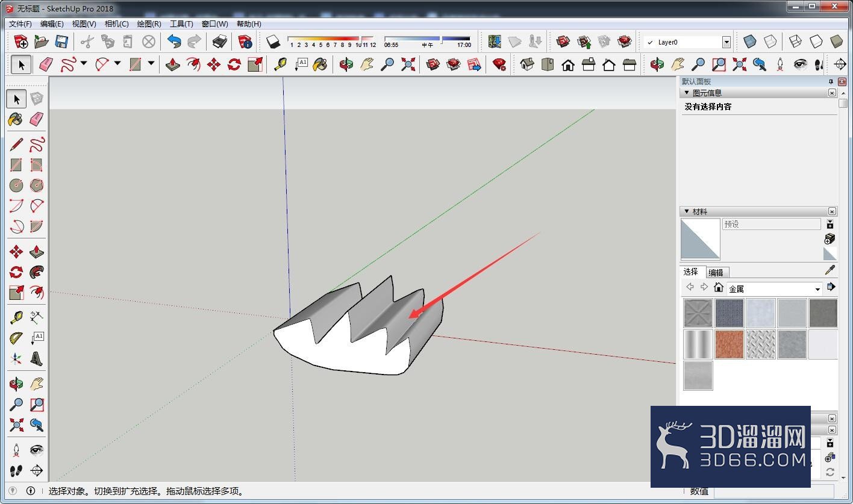Select Push/Pull tool in top toolbar
Screen dimensions: 853x504
click(x=173, y=64)
